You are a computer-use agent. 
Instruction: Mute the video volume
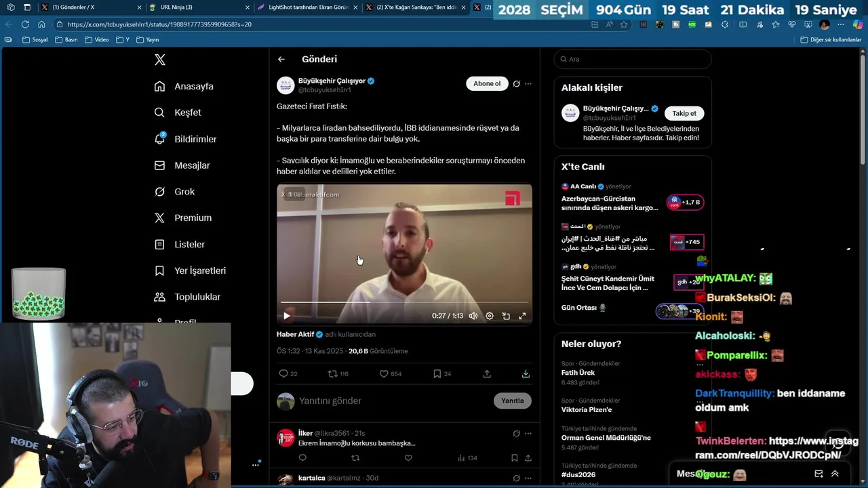click(473, 316)
